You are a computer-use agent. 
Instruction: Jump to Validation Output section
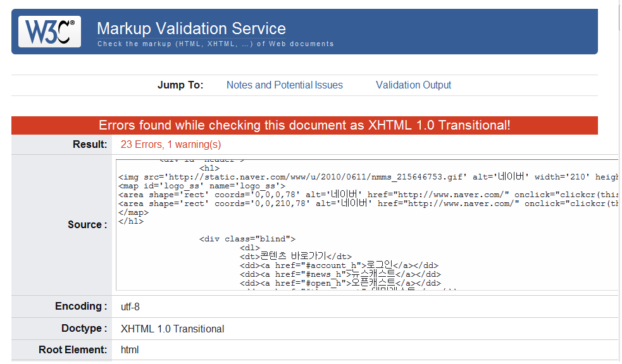click(x=413, y=85)
